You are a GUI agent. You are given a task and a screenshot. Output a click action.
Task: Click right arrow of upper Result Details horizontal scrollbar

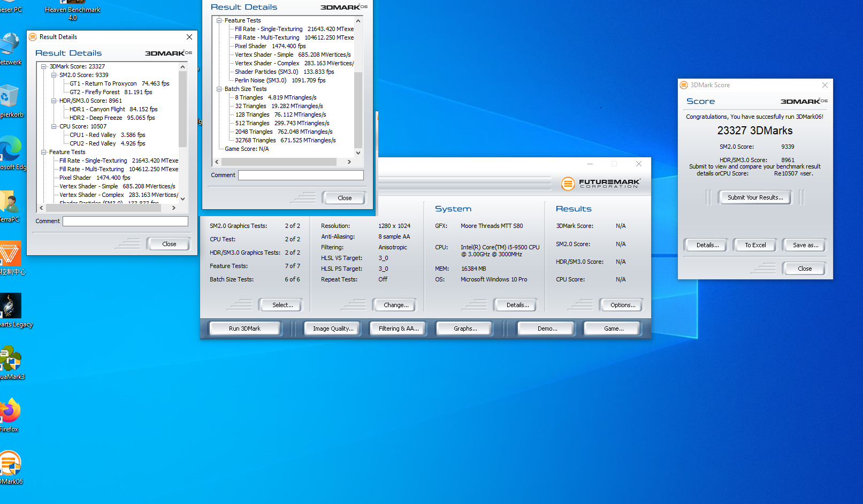[349, 162]
